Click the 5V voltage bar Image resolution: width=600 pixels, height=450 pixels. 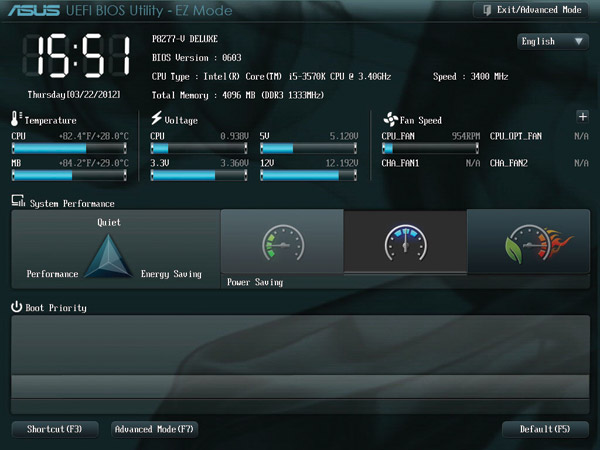[x=308, y=148]
